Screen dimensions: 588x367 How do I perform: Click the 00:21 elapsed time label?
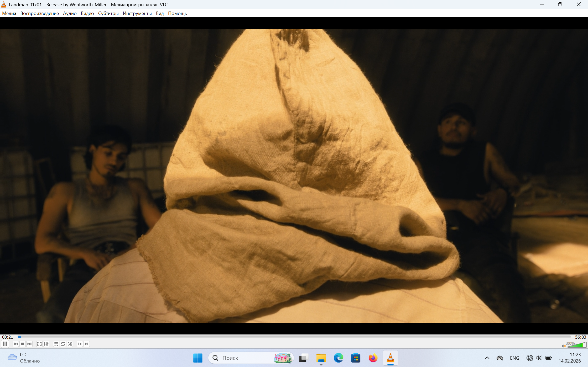[7, 337]
